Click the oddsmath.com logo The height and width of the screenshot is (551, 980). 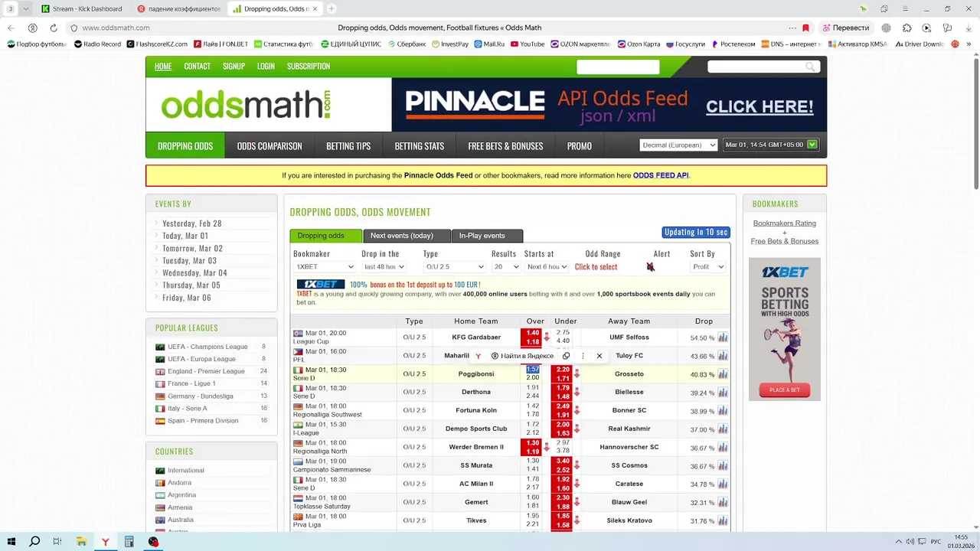[x=246, y=105]
